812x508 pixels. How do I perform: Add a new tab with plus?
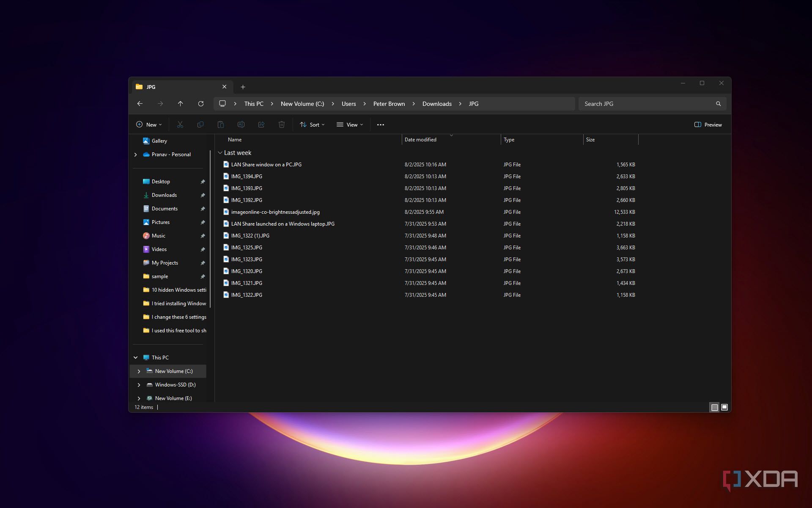243,87
